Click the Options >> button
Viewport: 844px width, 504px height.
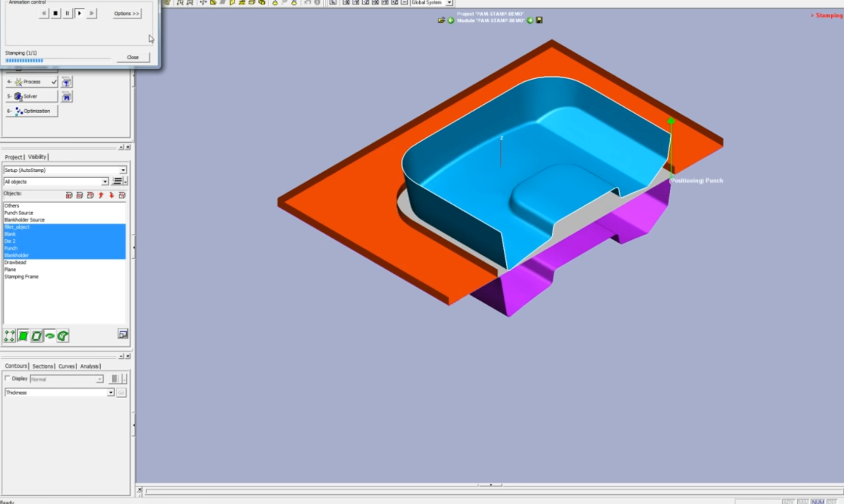pos(126,13)
